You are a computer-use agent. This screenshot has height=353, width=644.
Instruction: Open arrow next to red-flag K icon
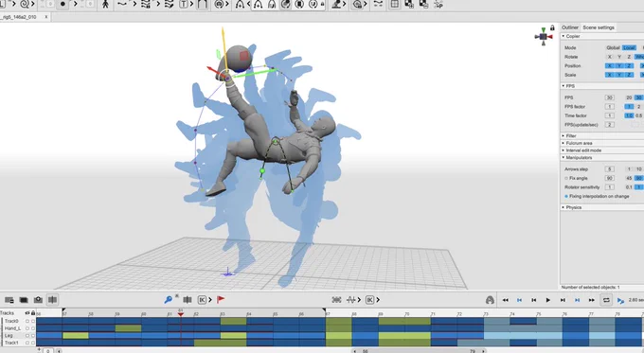click(210, 300)
